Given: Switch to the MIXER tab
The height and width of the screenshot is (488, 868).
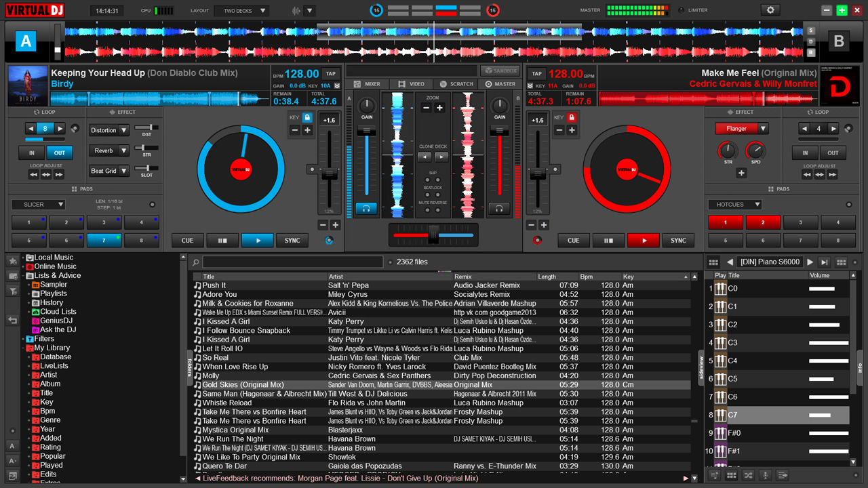Looking at the screenshot, I should click(x=367, y=84).
